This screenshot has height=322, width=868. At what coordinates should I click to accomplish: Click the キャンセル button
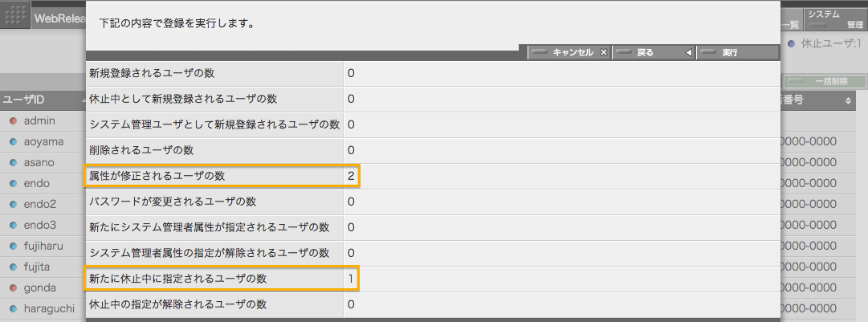pos(569,52)
